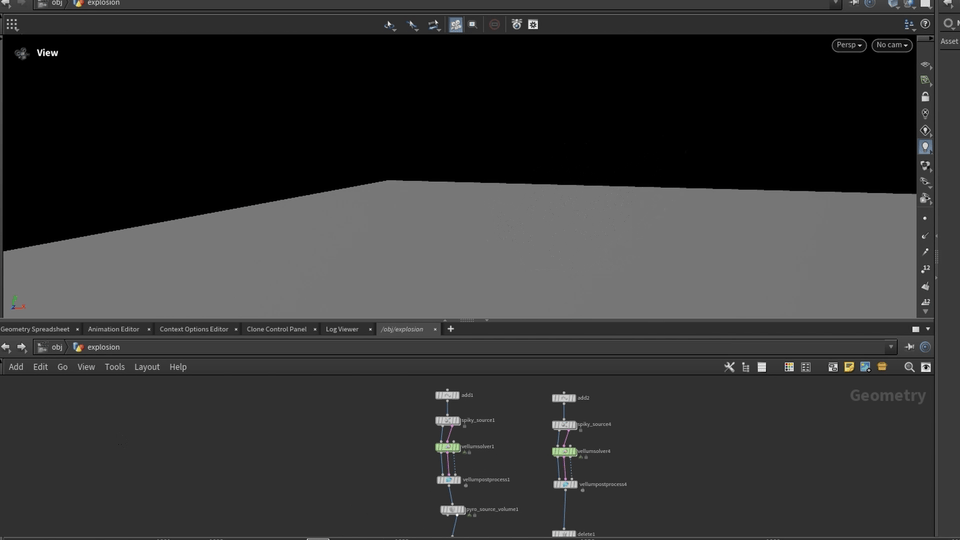960x540 pixels.
Task: Switch to list view icon in network toolbar
Action: click(762, 367)
